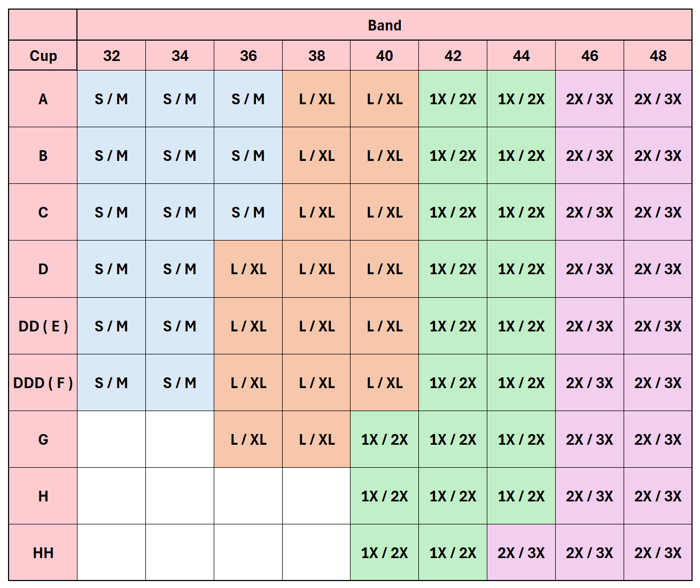Click empty cell for G cup band 32

(x=111, y=439)
